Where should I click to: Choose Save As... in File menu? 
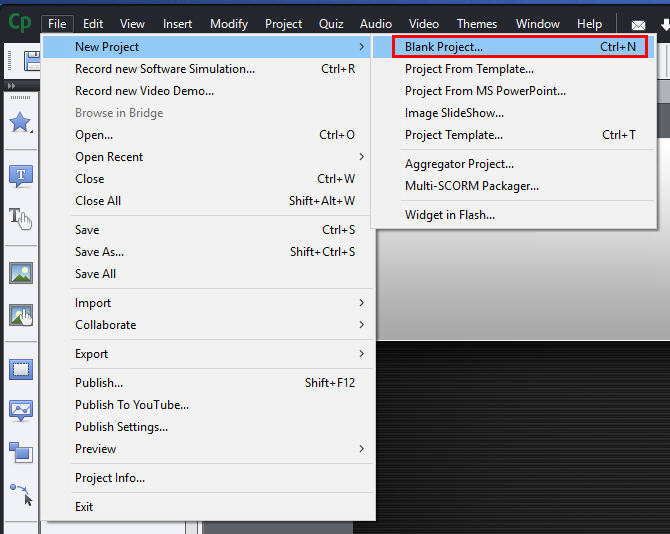click(x=207, y=252)
